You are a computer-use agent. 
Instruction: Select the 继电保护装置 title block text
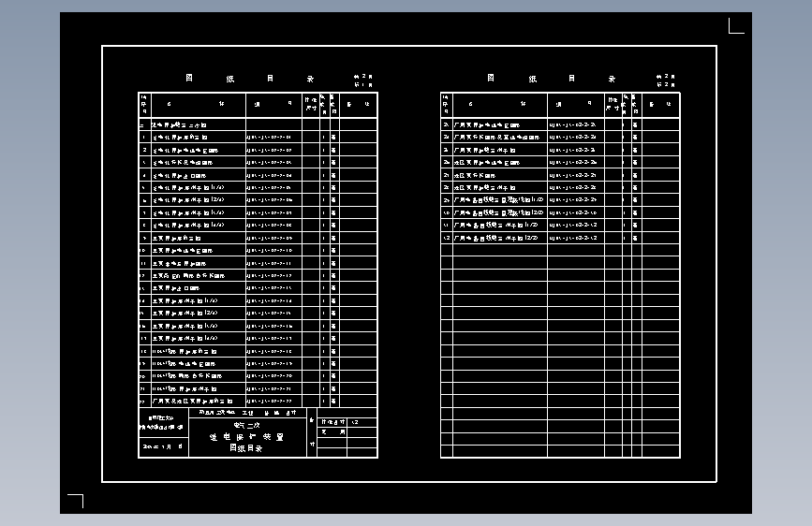tap(247, 437)
